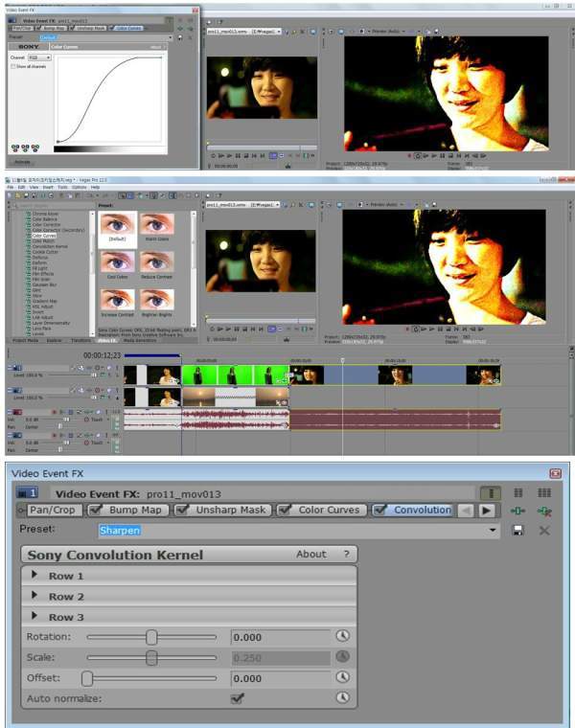Animate Scale using its clock icon
575x728 pixels.
click(343, 656)
